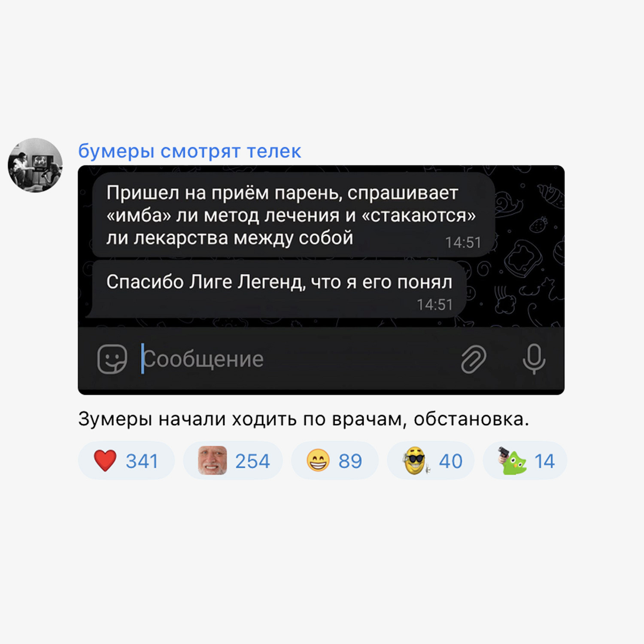The height and width of the screenshot is (644, 644).
Task: Click the microphone voice message icon
Action: [534, 359]
